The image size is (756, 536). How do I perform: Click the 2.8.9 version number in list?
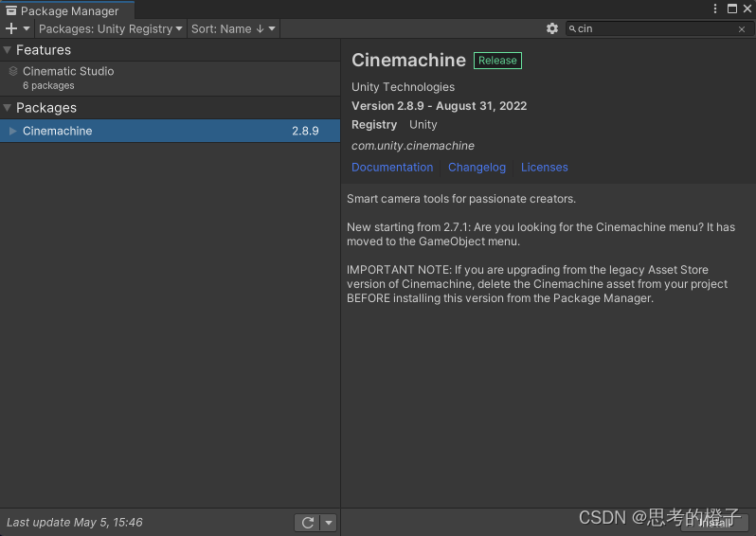pyautogui.click(x=305, y=131)
